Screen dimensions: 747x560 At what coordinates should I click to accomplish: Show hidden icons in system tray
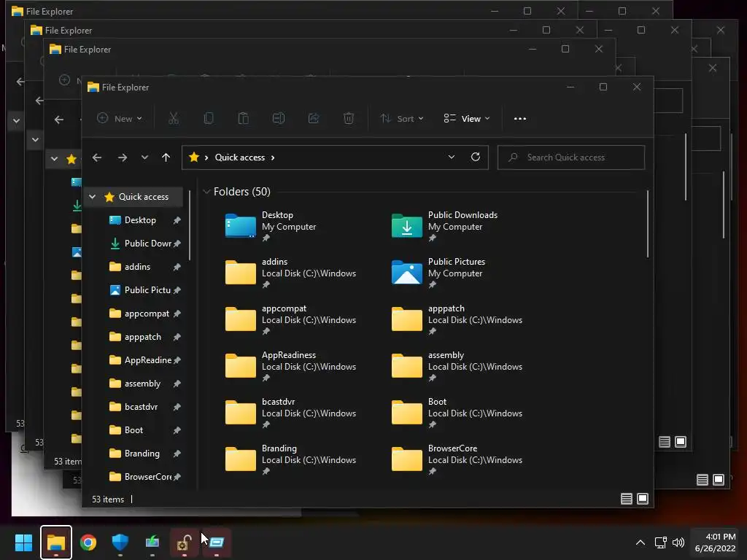pos(640,542)
